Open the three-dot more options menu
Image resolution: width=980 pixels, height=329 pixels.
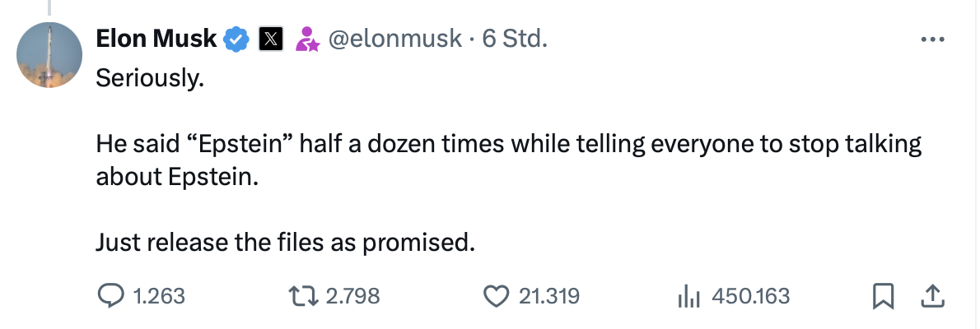(931, 39)
